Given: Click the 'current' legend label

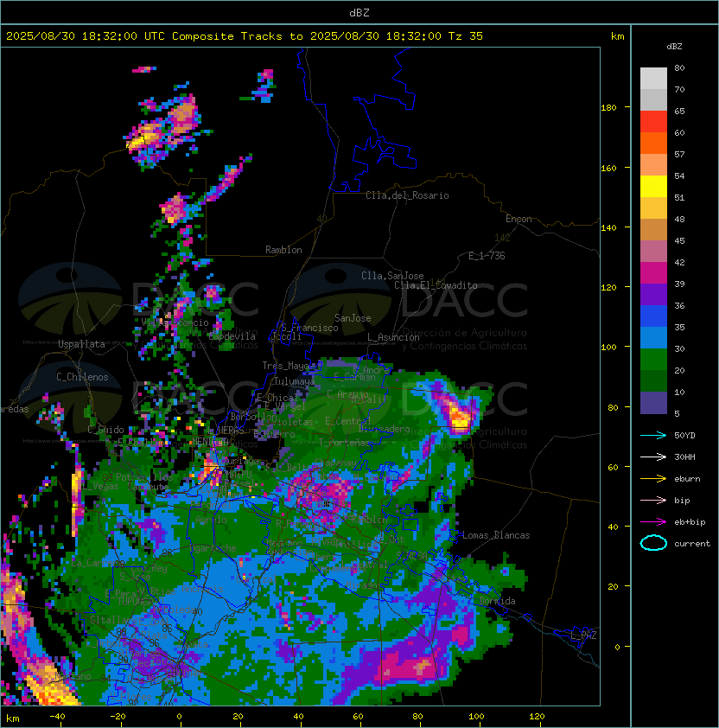Looking at the screenshot, I should pos(692,544).
